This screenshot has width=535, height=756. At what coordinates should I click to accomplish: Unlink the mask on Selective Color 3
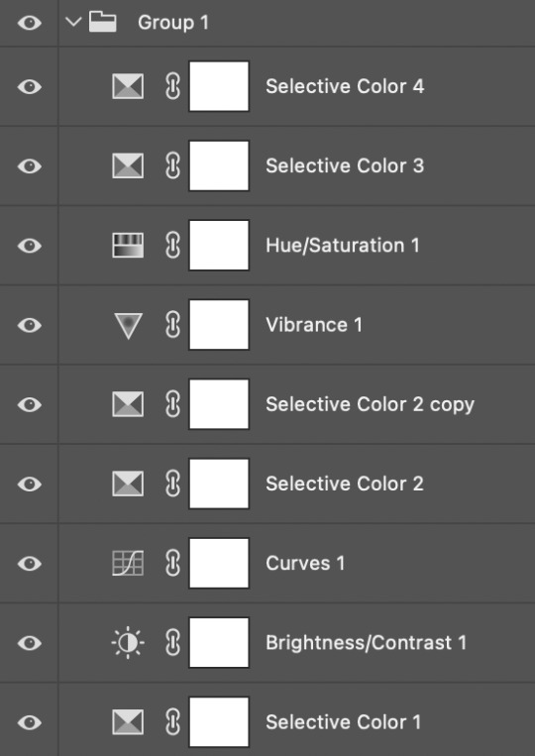(172, 165)
